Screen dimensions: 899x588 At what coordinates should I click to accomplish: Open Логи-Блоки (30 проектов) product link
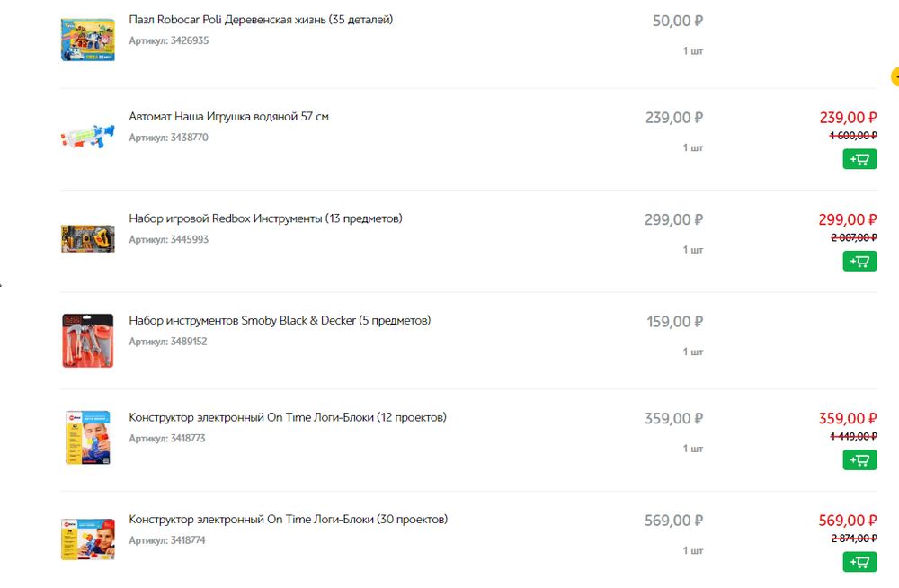[288, 519]
